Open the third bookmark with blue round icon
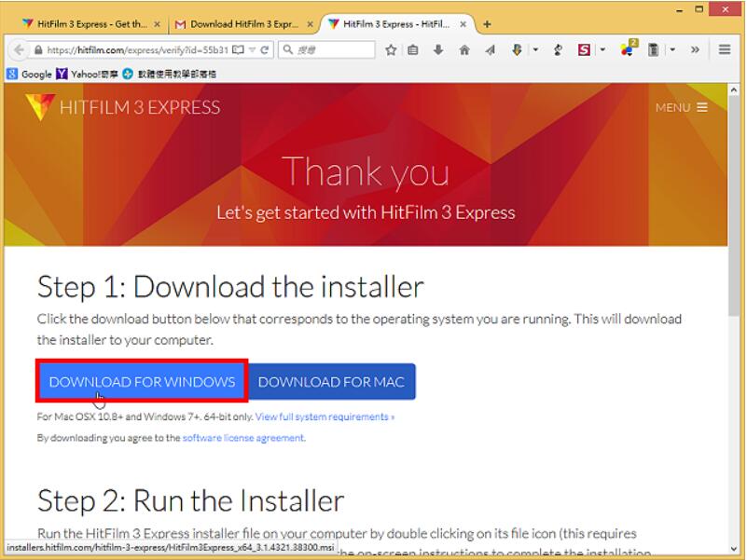Viewport: 747px width, 560px height. pyautogui.click(x=169, y=74)
